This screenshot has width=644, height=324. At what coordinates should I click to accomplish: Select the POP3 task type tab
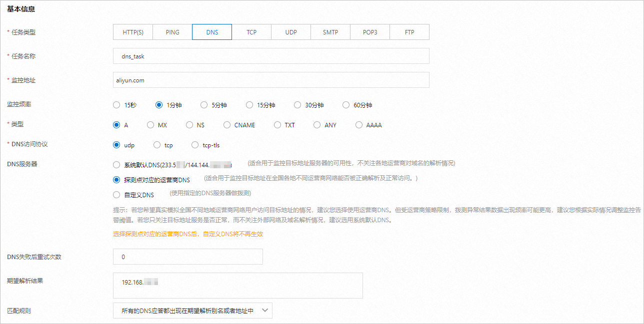(370, 32)
